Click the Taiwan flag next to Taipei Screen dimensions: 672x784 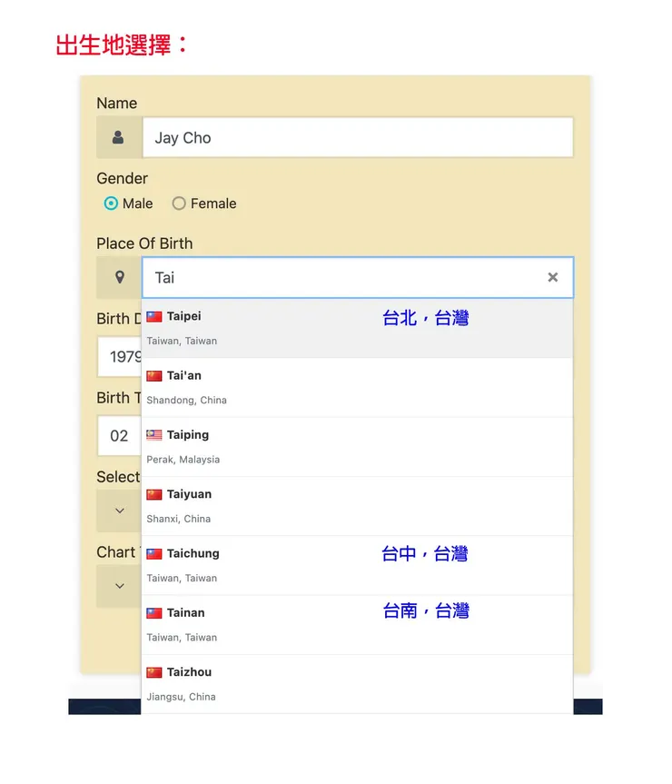pyautogui.click(x=153, y=316)
